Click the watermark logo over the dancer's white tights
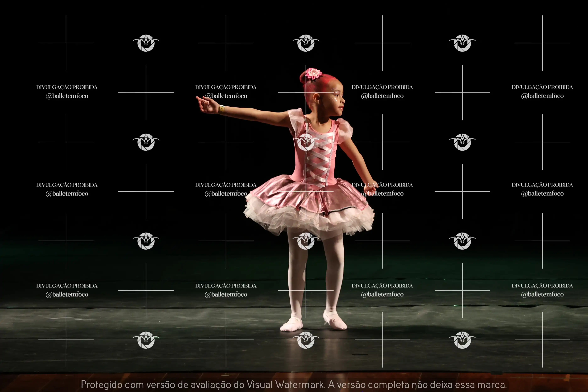The height and width of the screenshot is (392, 588). [306, 241]
